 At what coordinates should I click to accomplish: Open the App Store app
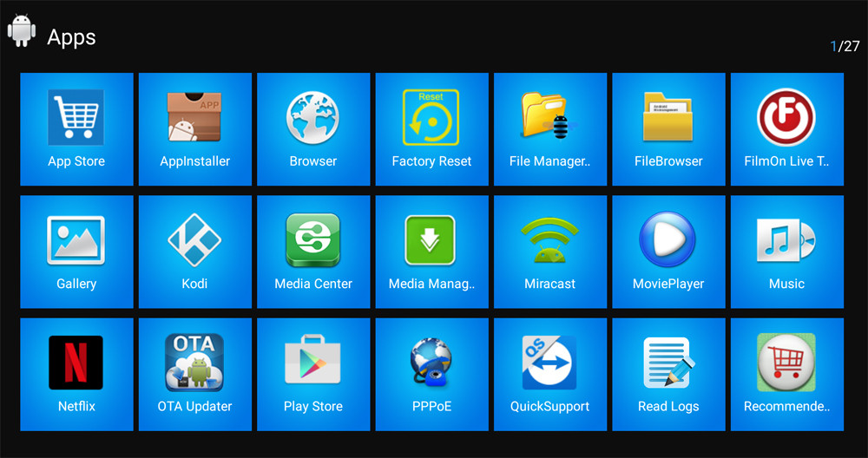[76, 128]
